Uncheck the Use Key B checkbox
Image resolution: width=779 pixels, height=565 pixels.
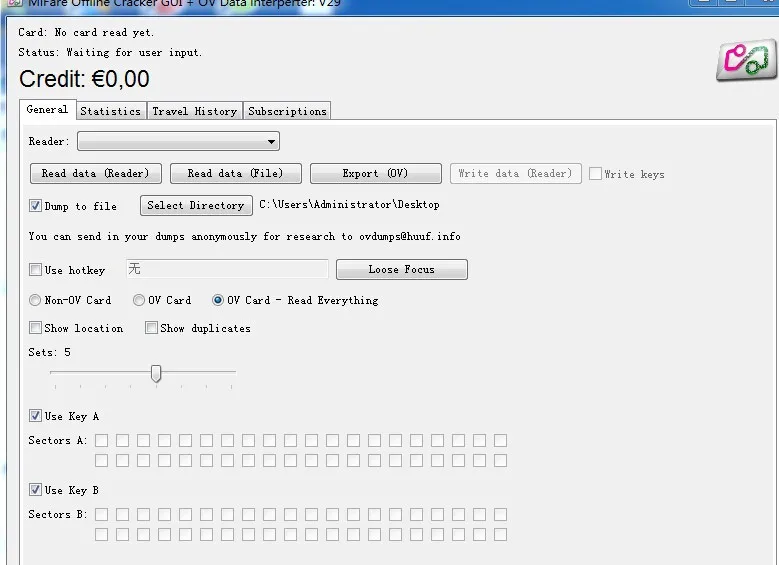35,490
